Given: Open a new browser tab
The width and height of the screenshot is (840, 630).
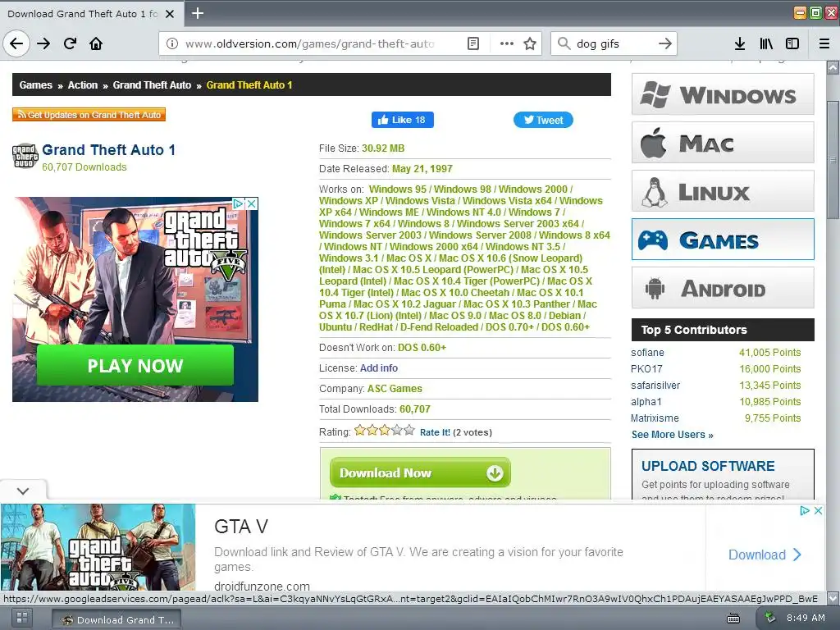Looking at the screenshot, I should [197, 13].
